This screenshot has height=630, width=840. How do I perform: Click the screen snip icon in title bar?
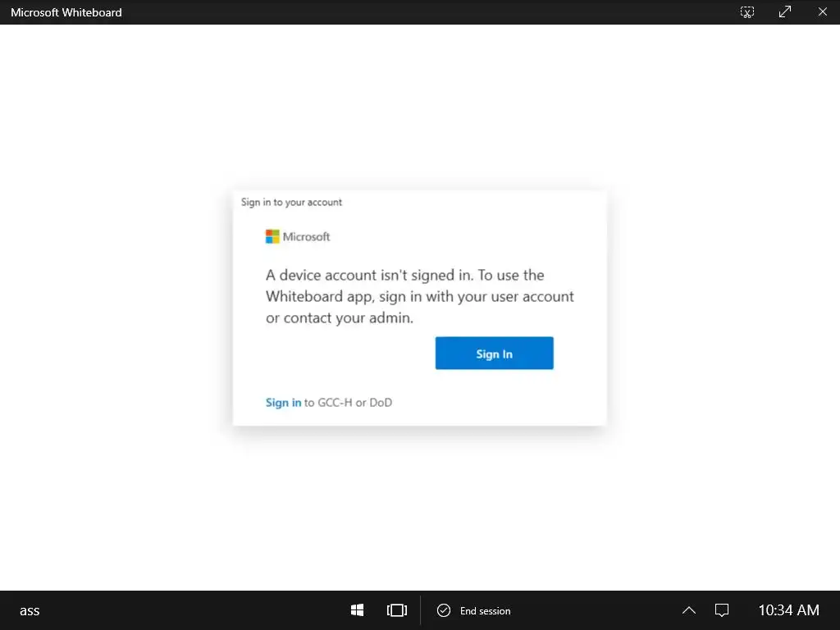pos(747,11)
